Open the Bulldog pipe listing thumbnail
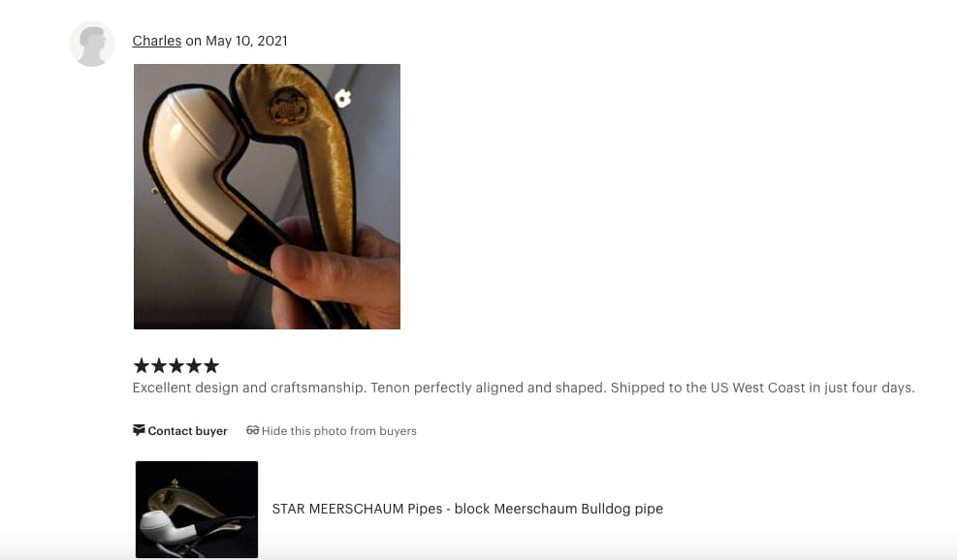 (x=197, y=510)
